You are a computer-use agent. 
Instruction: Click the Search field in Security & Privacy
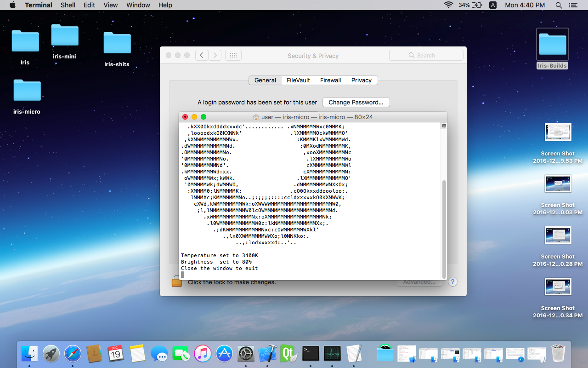[426, 55]
